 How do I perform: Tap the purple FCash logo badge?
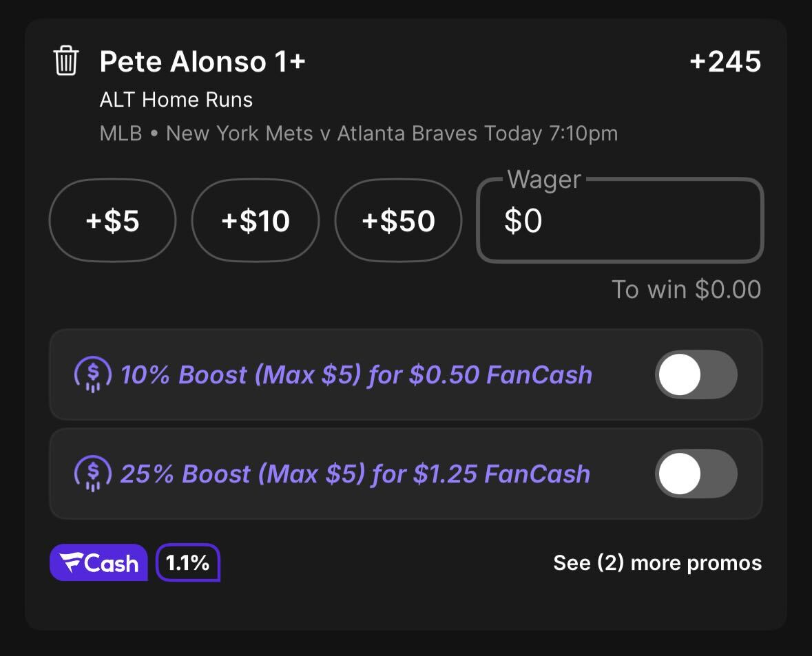(99, 562)
